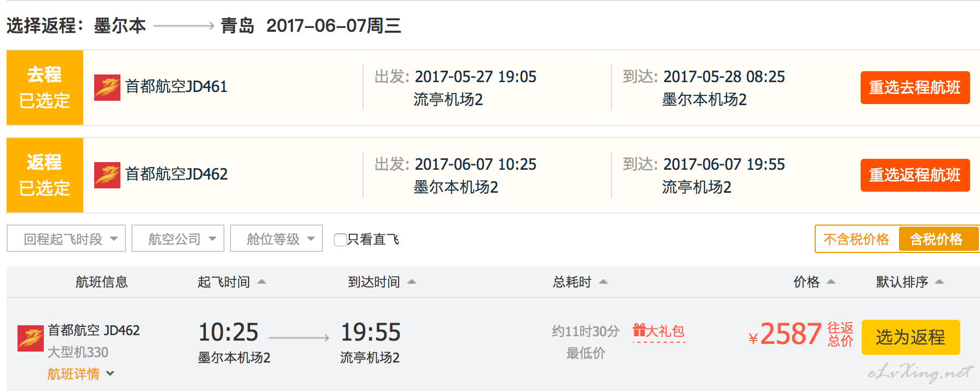Select the 航班信息 column header
Image resolution: width=980 pixels, height=391 pixels.
click(x=102, y=282)
